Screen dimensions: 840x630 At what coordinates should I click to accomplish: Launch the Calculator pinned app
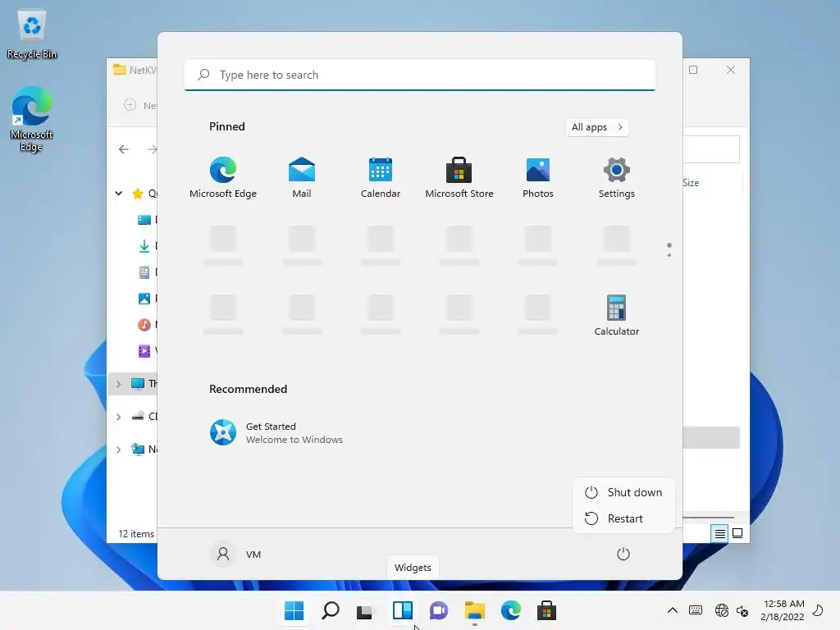point(617,315)
